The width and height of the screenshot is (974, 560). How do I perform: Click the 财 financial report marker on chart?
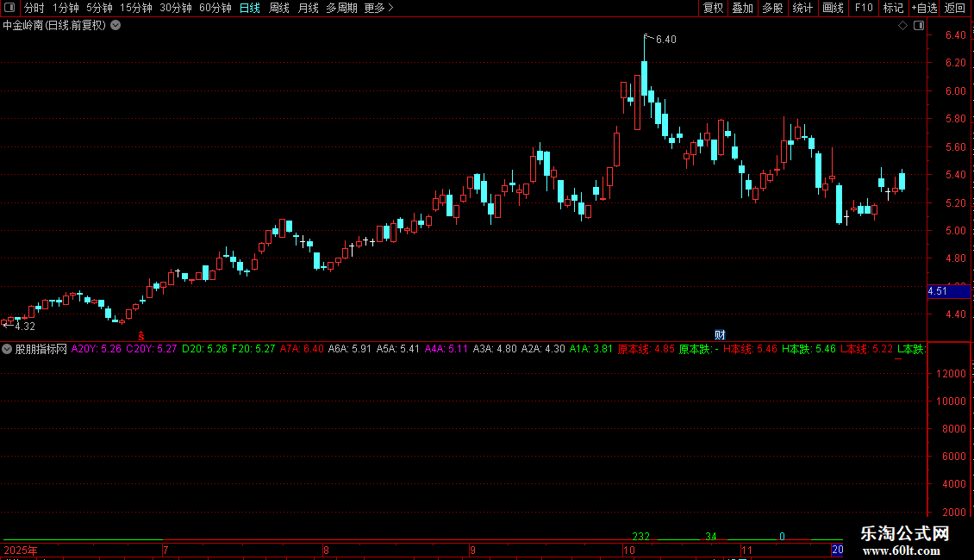click(720, 334)
